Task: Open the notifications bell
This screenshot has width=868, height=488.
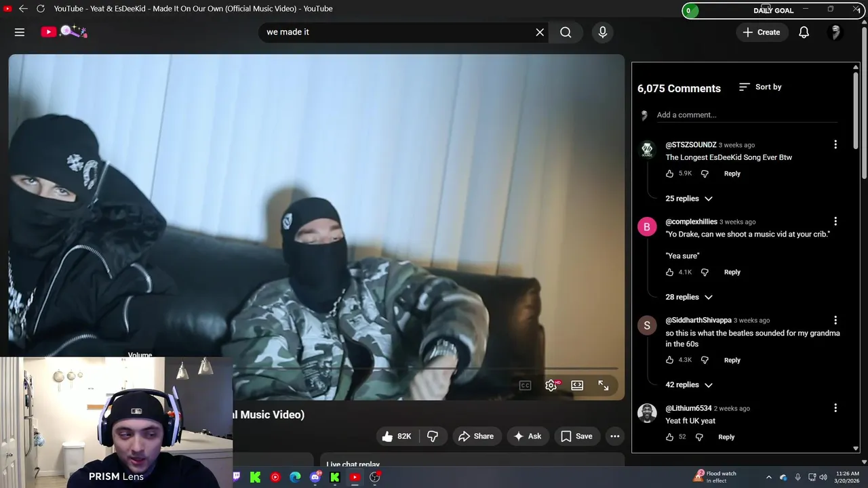Action: tap(804, 32)
